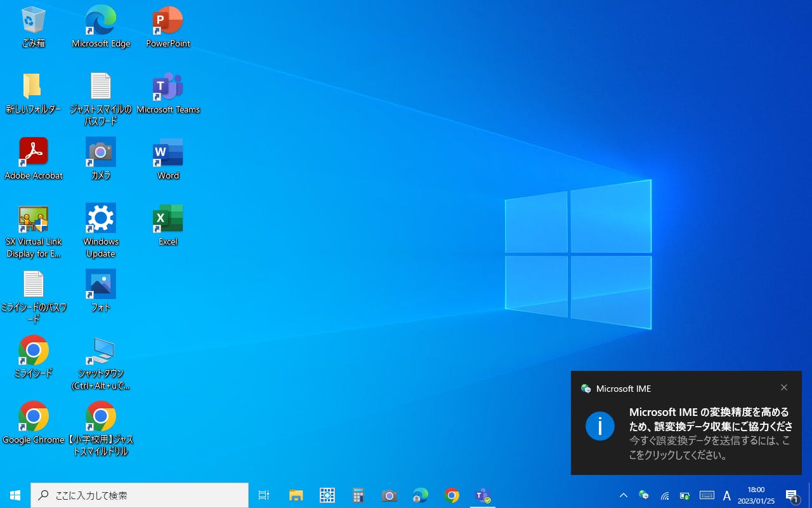Open the touch keyboard from system tray

pyautogui.click(x=707, y=495)
